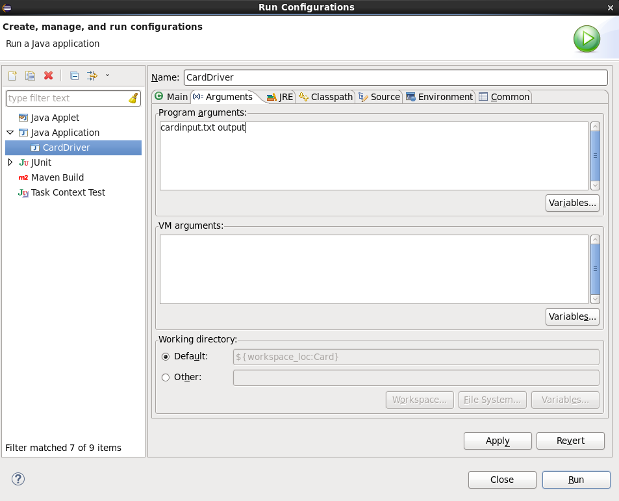
Task: Click the JRE tab books icon
Action: 272,97
